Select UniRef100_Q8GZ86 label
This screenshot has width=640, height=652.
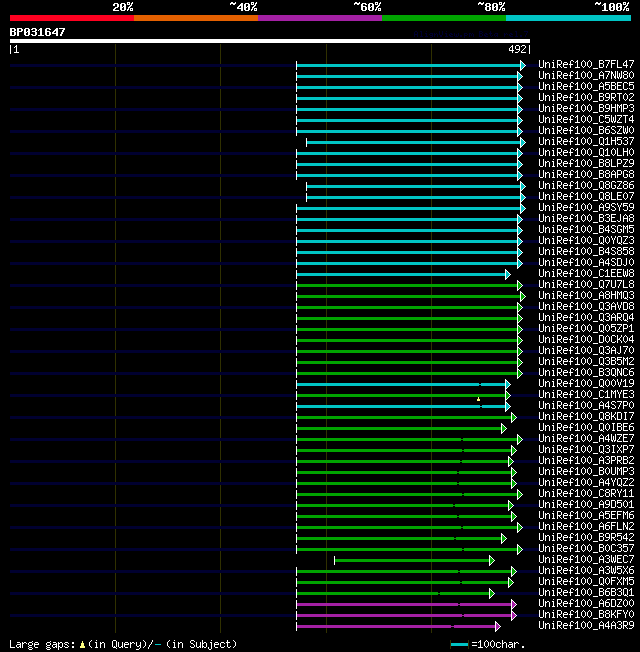tap(586, 185)
